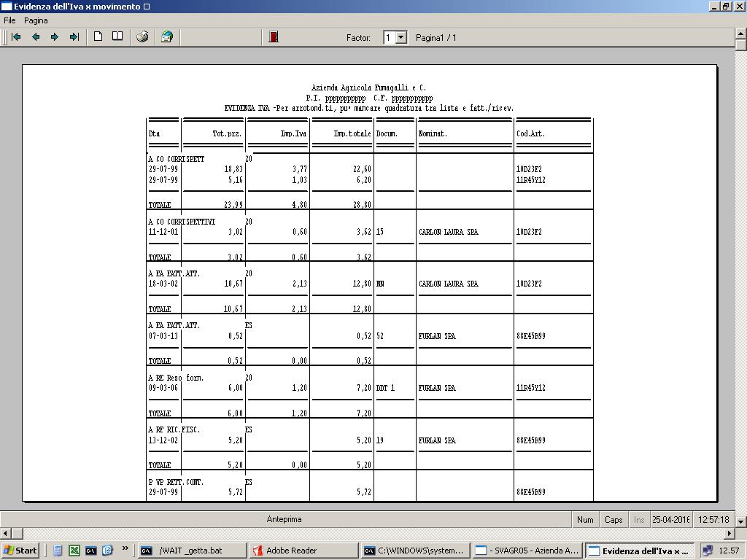Switch to the SVAGR05 - Azienda taskbar window

coord(527,551)
